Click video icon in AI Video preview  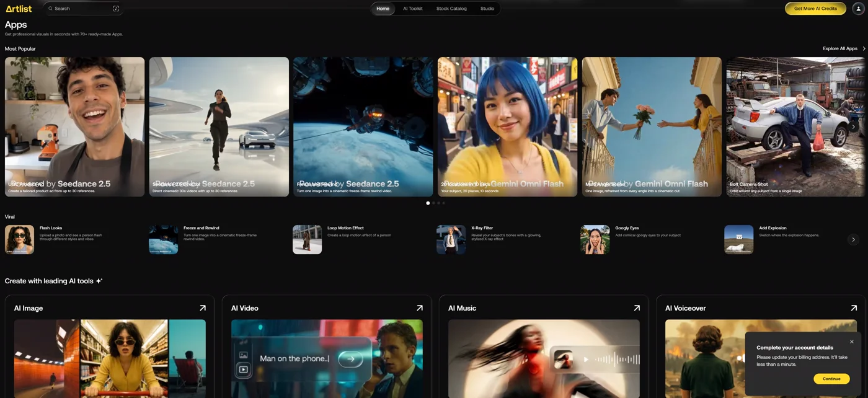tap(243, 369)
